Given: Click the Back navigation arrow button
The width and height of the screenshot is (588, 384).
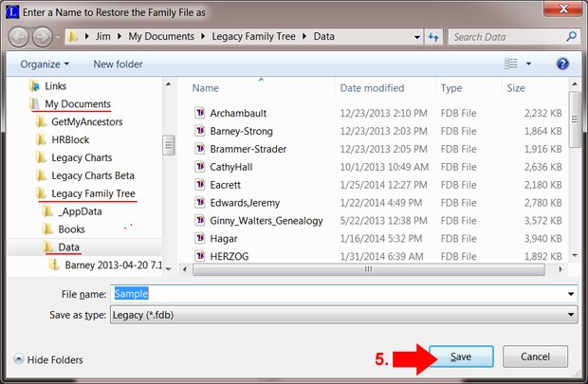Looking at the screenshot, I should point(19,37).
